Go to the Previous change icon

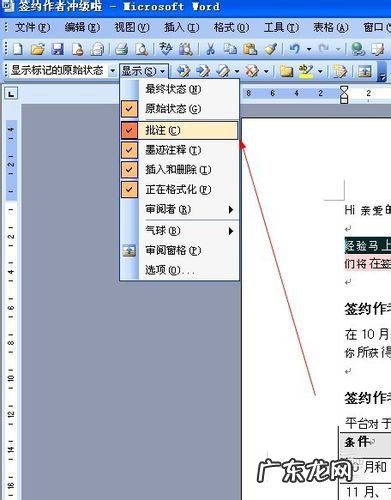click(x=183, y=71)
